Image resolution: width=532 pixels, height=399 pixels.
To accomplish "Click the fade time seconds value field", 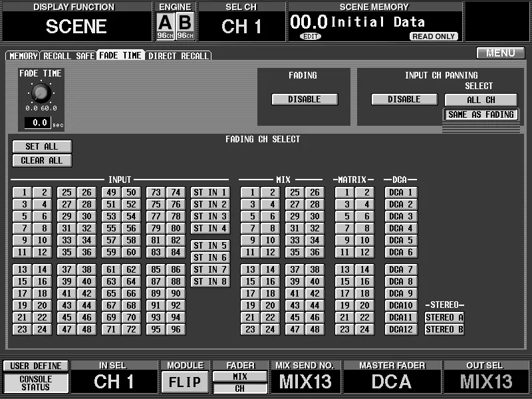I will tap(38, 123).
